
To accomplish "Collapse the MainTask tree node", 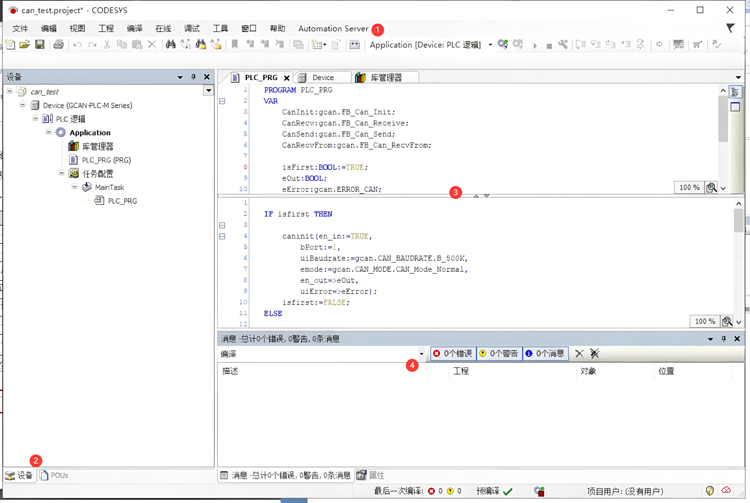I will (x=74, y=187).
